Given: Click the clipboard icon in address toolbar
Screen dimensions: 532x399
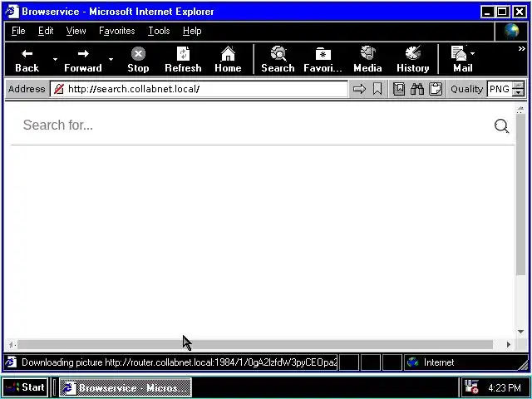Looking at the screenshot, I should point(436,89).
